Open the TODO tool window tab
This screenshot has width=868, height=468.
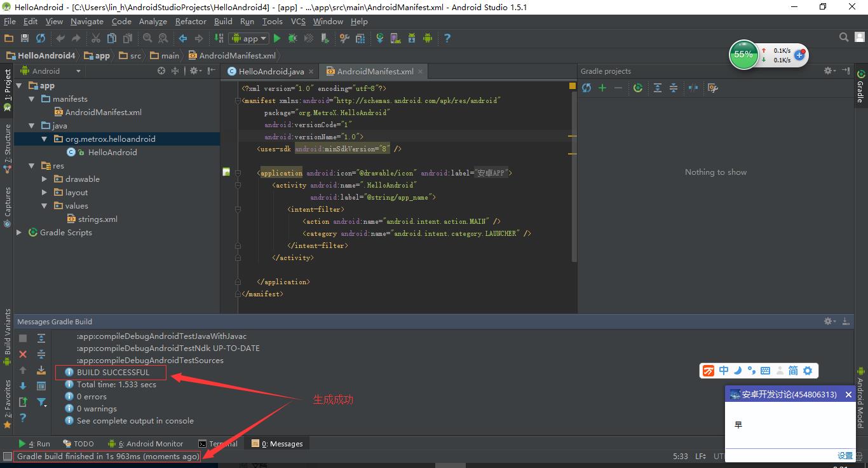(78, 444)
